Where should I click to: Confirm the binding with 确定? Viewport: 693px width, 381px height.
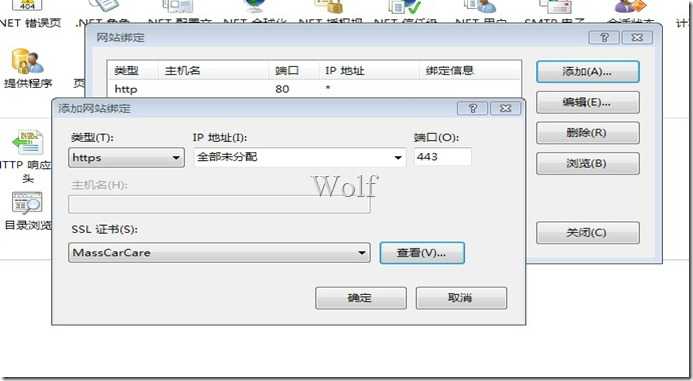coord(361,298)
